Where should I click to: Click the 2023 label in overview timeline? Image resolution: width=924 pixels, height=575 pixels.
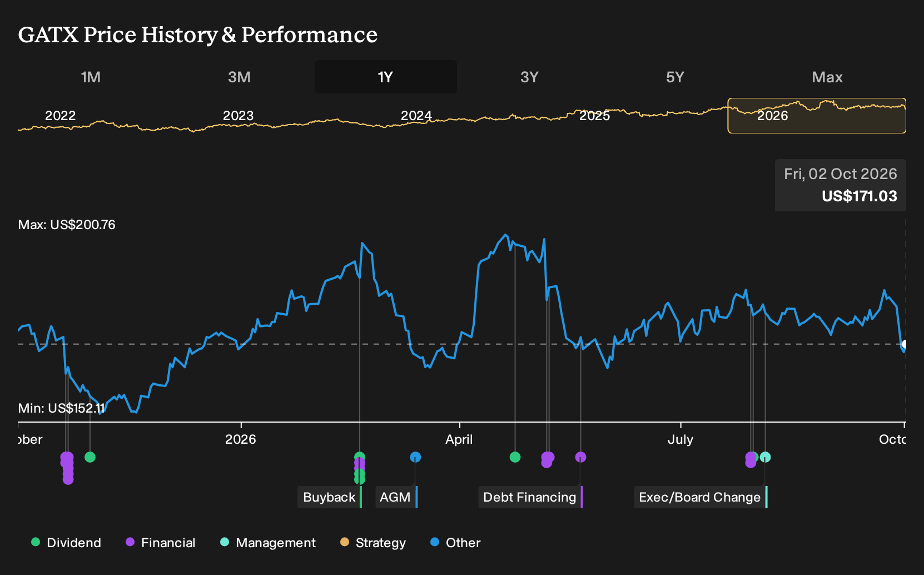(238, 116)
